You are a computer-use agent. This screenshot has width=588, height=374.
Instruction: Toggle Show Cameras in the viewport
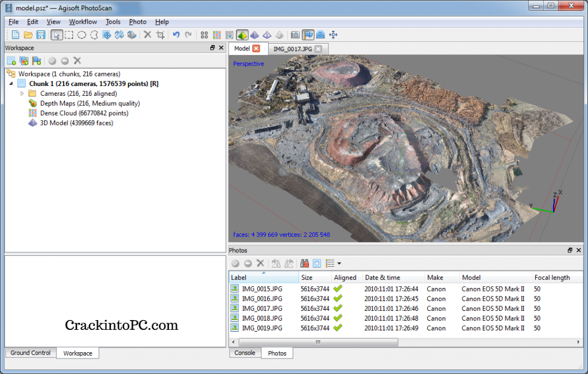296,35
